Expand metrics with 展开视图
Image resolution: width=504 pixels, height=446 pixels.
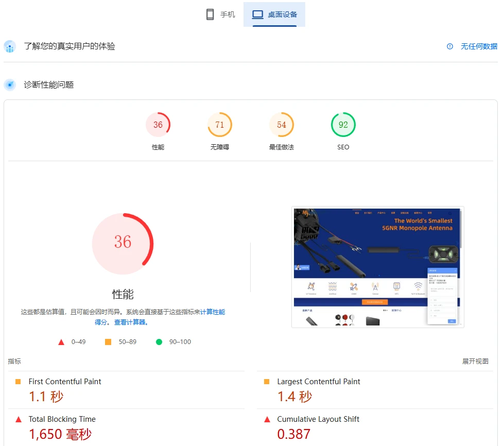pos(475,362)
